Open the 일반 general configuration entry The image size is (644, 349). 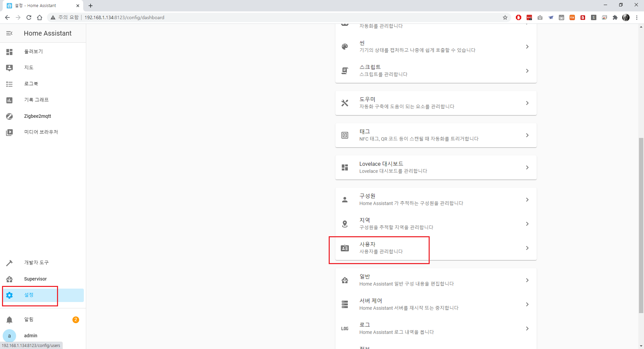(x=436, y=280)
